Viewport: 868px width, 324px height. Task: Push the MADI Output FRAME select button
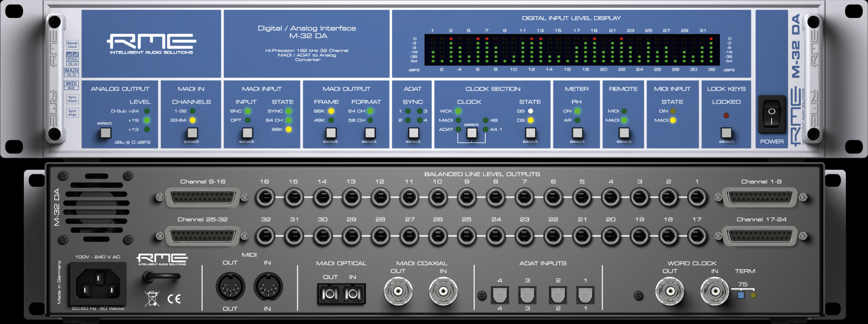coord(331,132)
